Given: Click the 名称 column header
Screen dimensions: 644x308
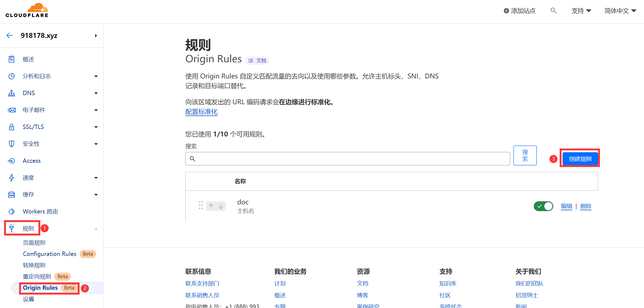Looking at the screenshot, I should pos(240,181).
